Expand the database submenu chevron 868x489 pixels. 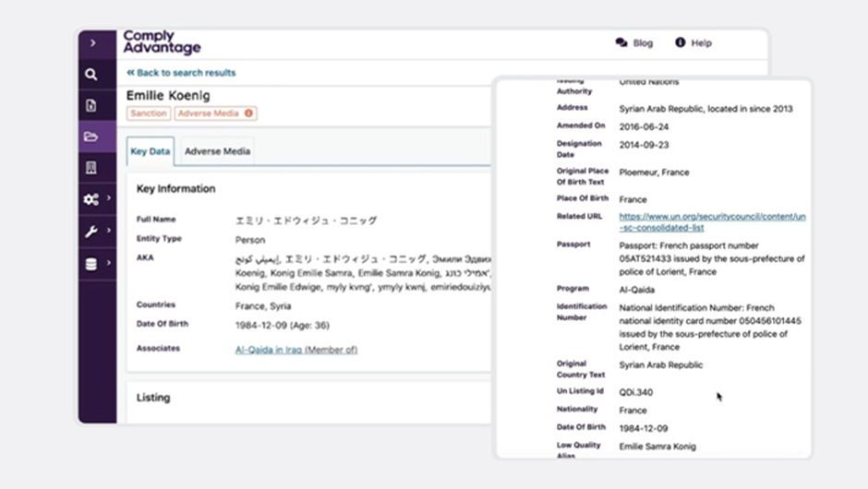coord(109,263)
